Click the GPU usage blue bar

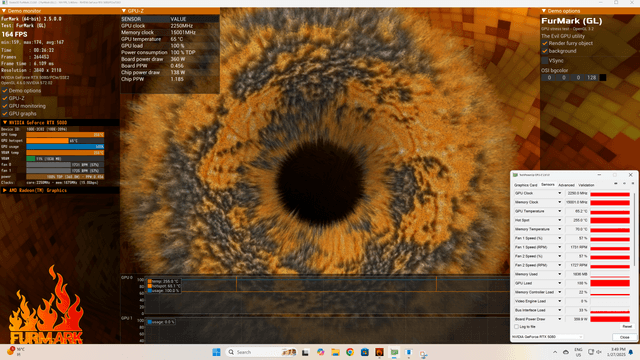pyautogui.click(x=65, y=147)
